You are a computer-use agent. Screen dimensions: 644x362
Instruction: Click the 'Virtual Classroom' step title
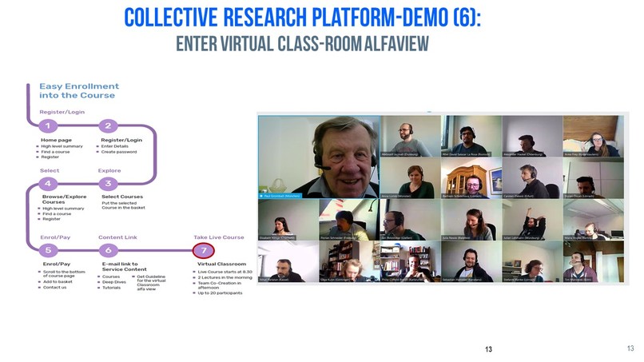222,265
